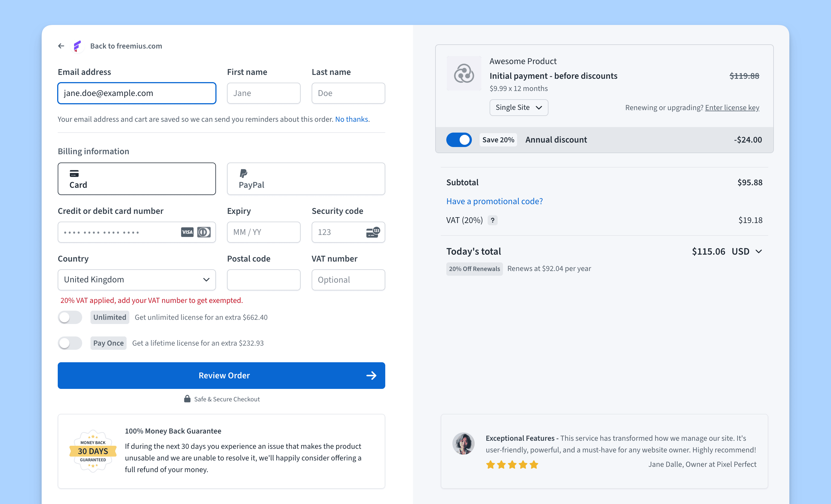Click the arrow icon on Review Order
The image size is (831, 504).
tap(371, 375)
